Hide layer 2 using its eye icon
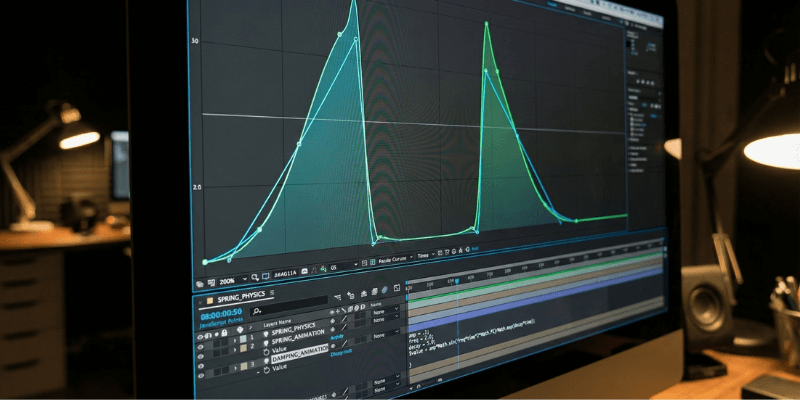The width and height of the screenshot is (800, 400). click(x=201, y=357)
